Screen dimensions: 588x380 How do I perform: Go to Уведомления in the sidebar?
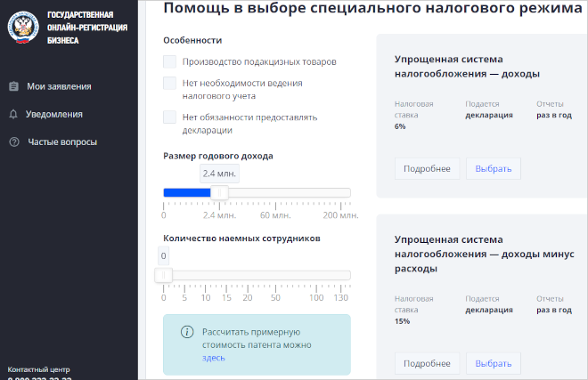[x=55, y=114]
